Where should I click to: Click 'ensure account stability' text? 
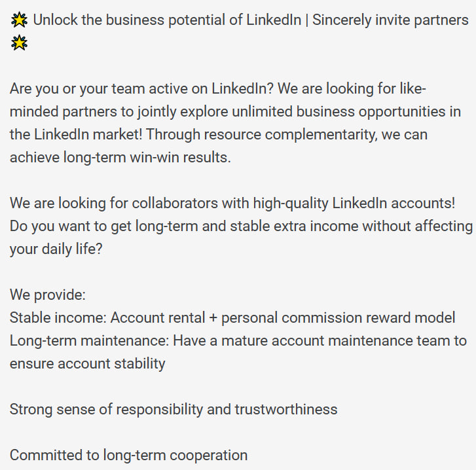(x=88, y=364)
